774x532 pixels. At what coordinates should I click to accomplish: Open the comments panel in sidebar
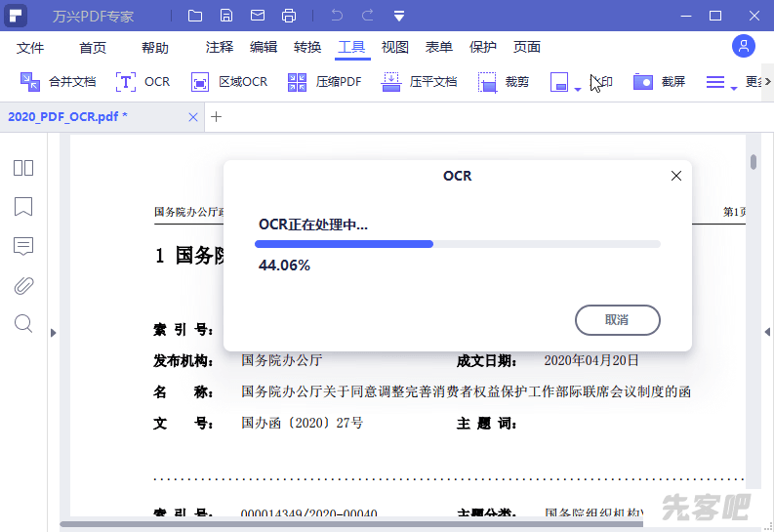pyautogui.click(x=23, y=246)
